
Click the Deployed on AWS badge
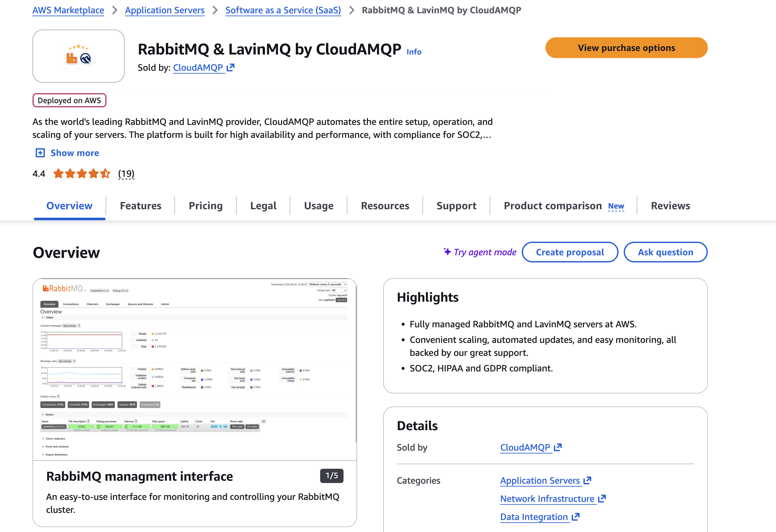pos(69,100)
